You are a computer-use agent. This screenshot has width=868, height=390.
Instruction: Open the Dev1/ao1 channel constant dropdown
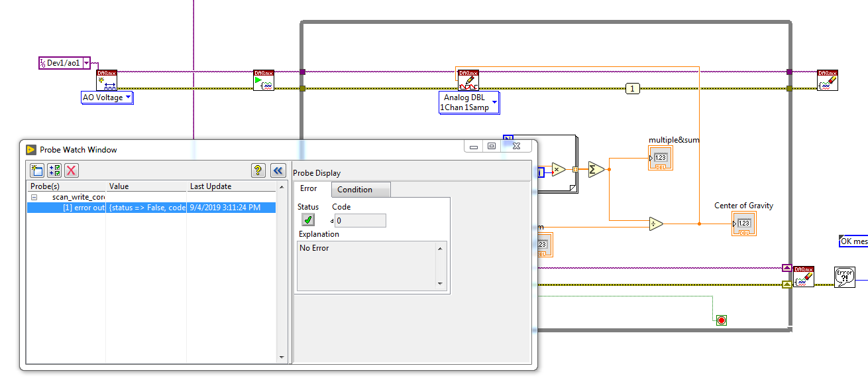point(86,63)
